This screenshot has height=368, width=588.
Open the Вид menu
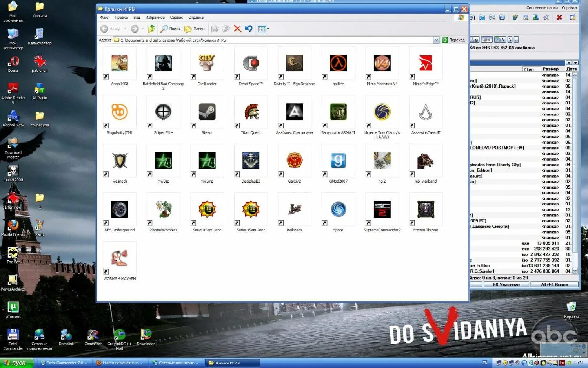(137, 18)
